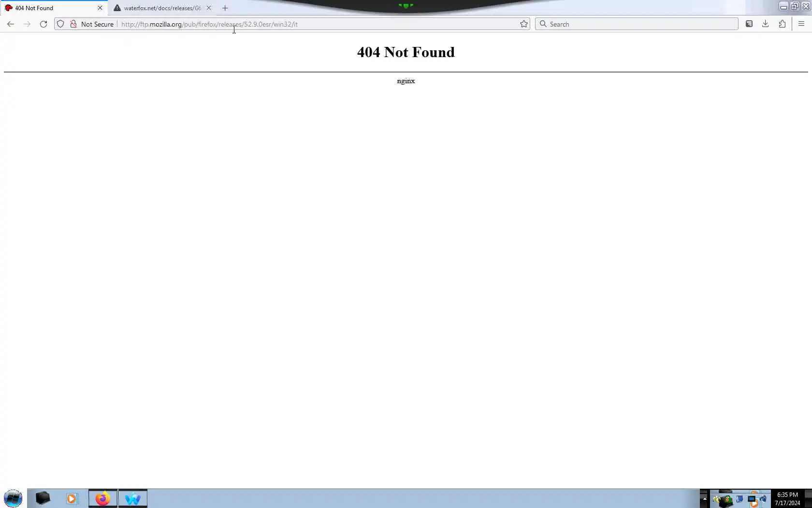Minimize the browser window
The width and height of the screenshot is (812, 508).
click(783, 6)
